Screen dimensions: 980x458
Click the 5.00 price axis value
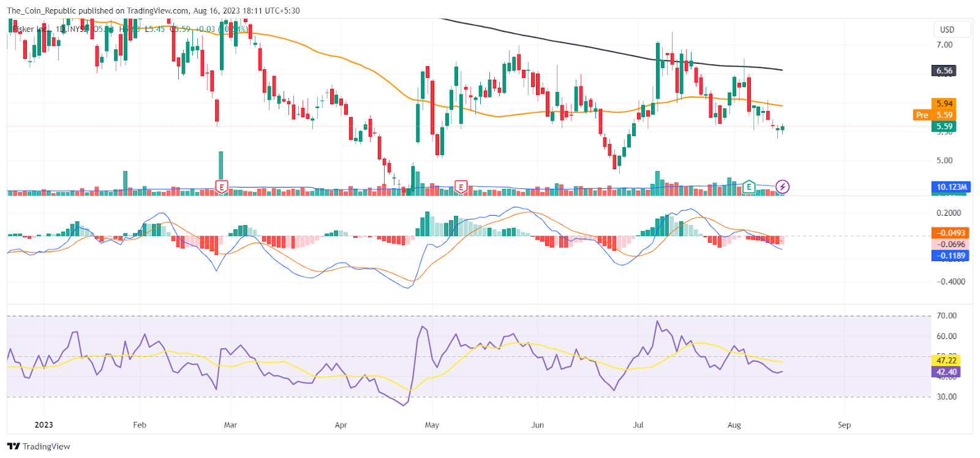[x=944, y=161]
